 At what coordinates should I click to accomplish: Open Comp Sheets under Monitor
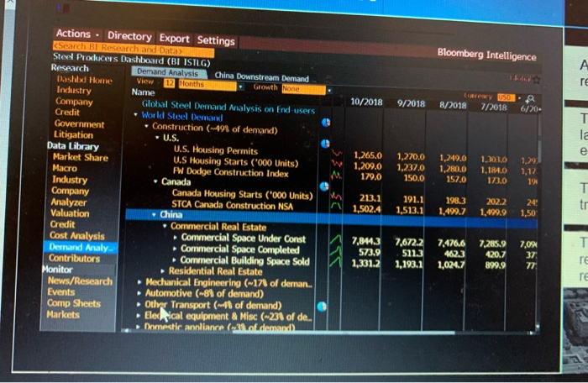(74, 303)
